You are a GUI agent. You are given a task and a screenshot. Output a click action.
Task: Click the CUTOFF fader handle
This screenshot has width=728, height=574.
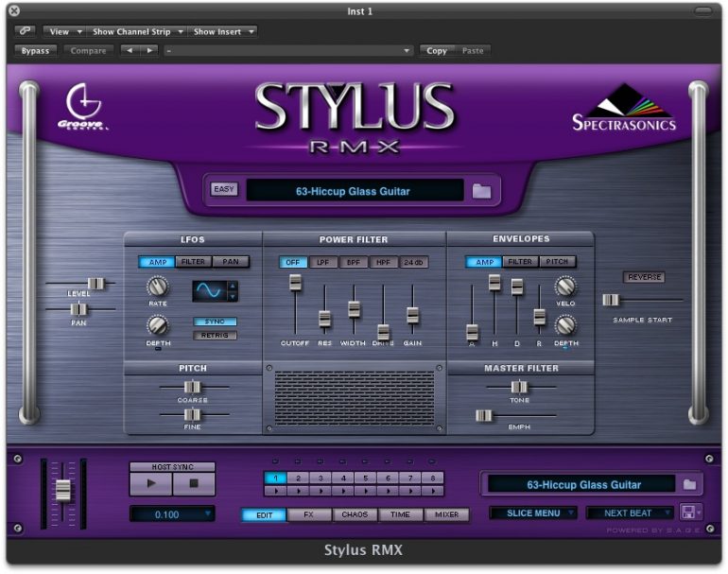295,283
